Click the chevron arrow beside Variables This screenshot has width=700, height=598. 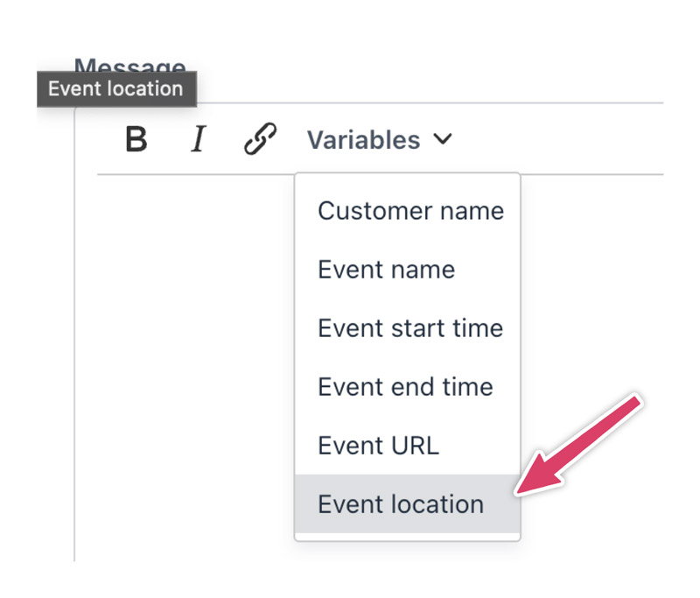pos(443,140)
